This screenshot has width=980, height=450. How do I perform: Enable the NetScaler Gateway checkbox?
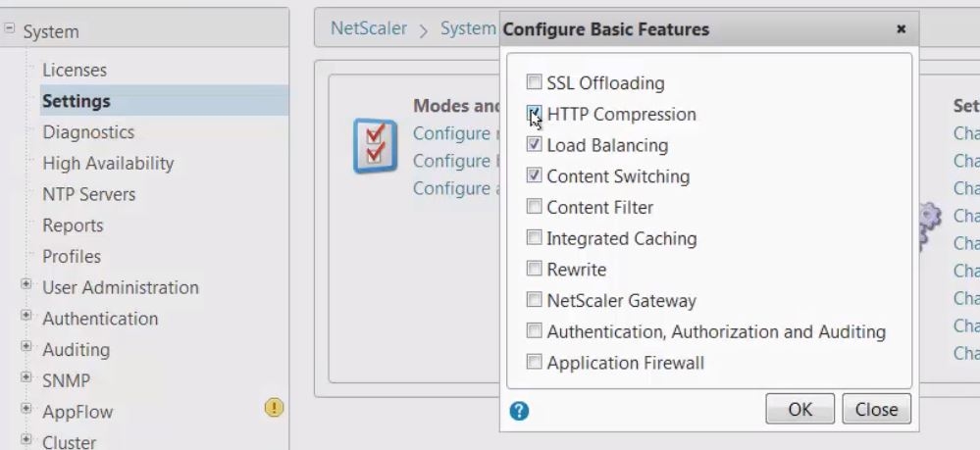(x=534, y=299)
